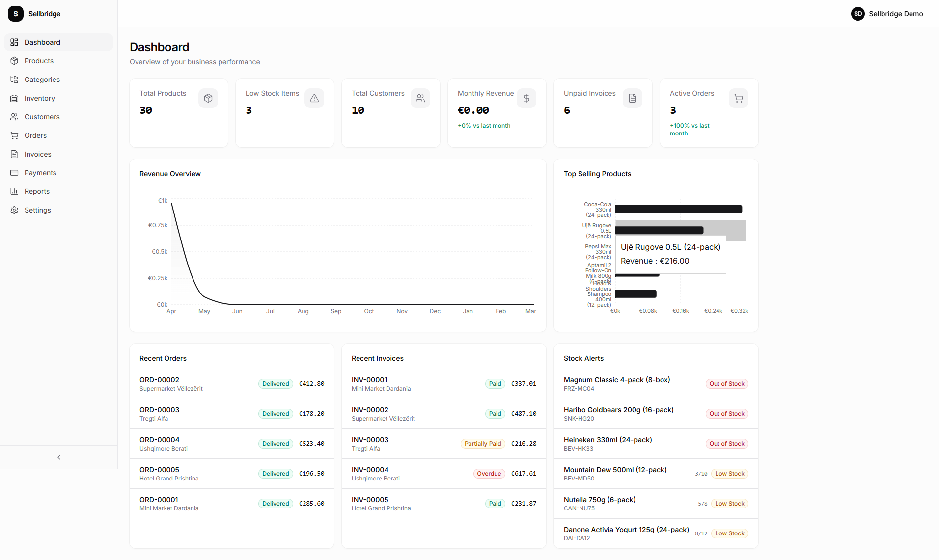This screenshot has width=939, height=560.
Task: Click the Sellbridge Demo avatar
Action: tap(858, 14)
